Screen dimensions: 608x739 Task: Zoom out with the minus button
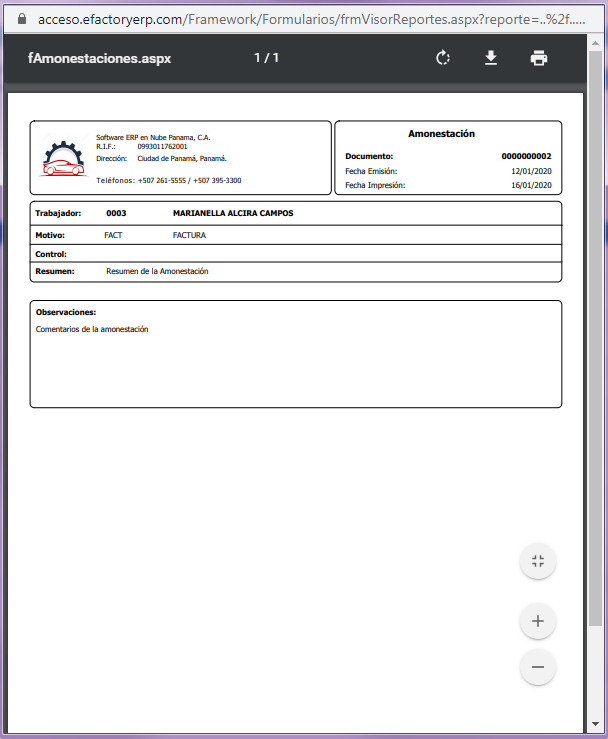tap(538, 667)
